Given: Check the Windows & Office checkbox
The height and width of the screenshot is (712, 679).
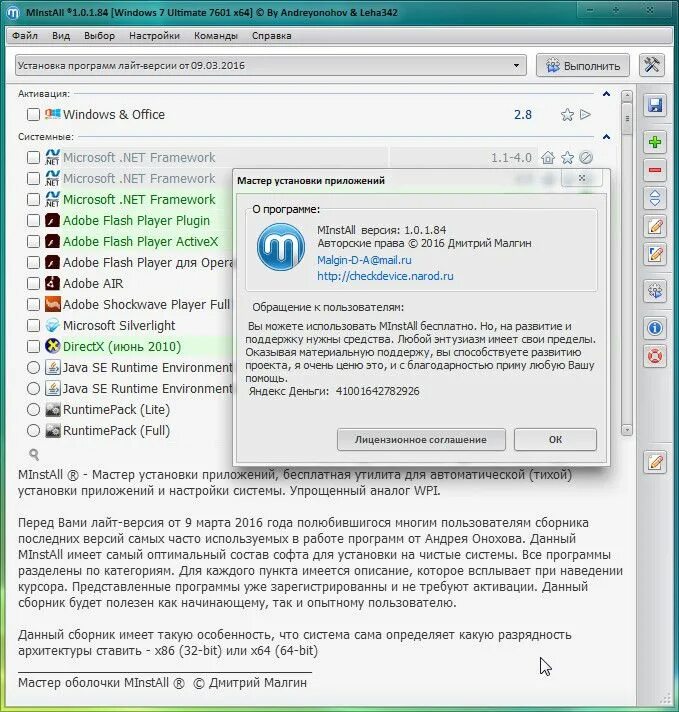Looking at the screenshot, I should 33,114.
